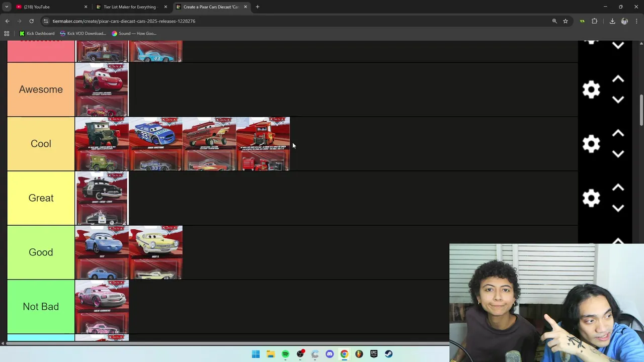The height and width of the screenshot is (362, 644).
Task: Close the Create a Pixar Cars tab
Action: click(246, 7)
